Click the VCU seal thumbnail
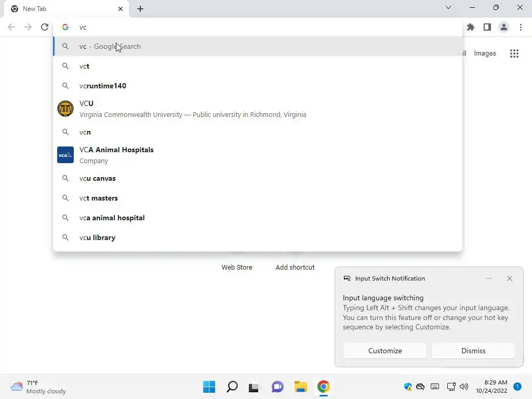The image size is (532, 399). [x=65, y=109]
